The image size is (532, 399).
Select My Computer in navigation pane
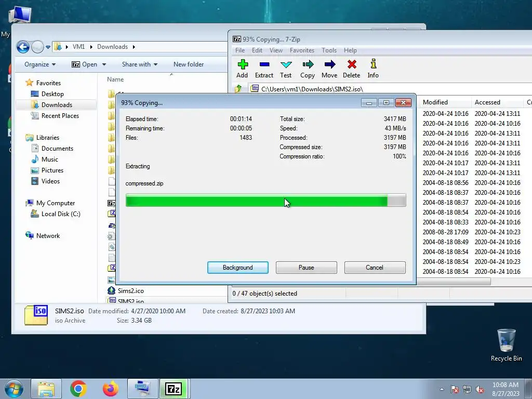click(x=55, y=203)
